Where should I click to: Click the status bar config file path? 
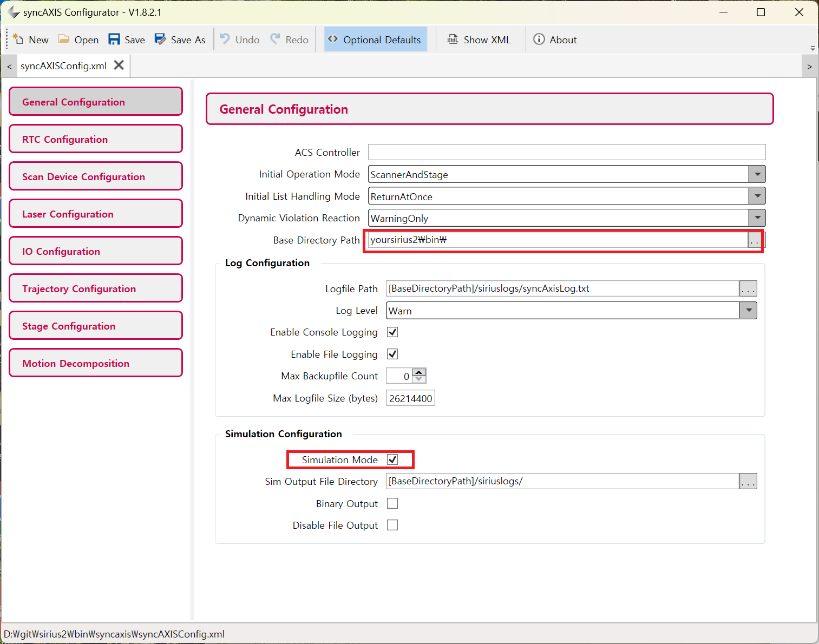point(114,634)
